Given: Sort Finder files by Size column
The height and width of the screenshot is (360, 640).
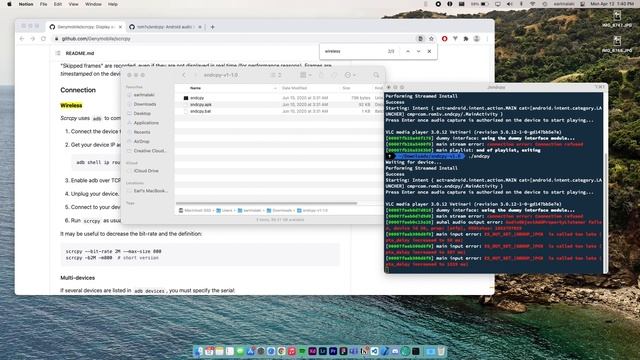Looking at the screenshot, I should [347, 88].
